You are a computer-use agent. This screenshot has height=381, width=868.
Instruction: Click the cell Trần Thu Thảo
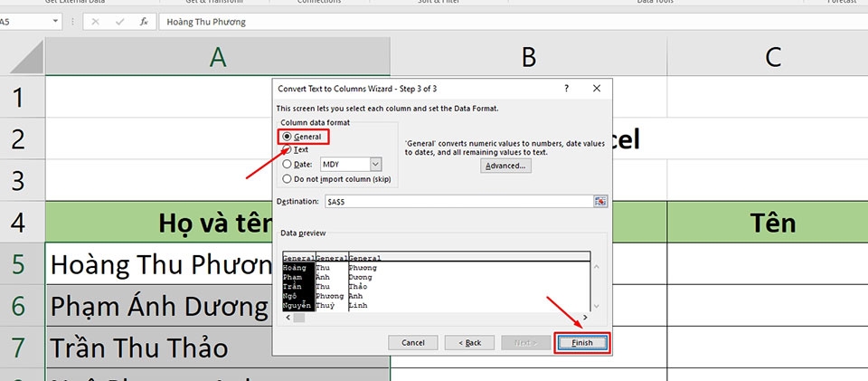pos(159,348)
